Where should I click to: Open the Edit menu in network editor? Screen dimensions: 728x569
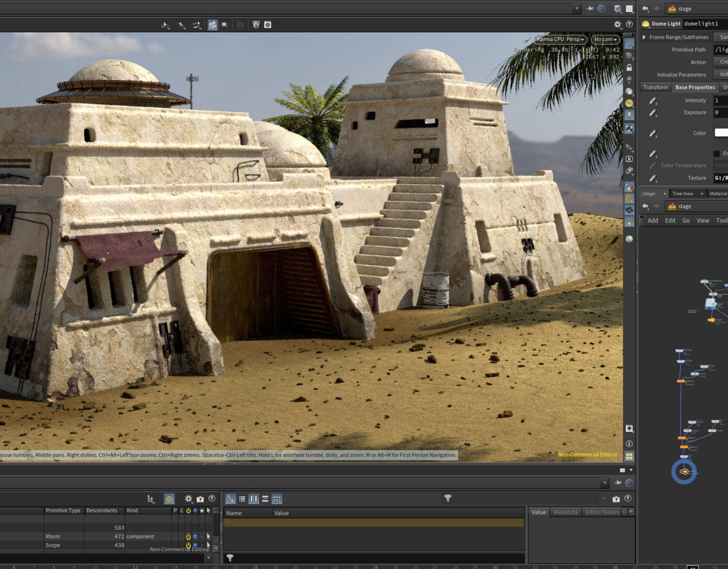tap(670, 220)
